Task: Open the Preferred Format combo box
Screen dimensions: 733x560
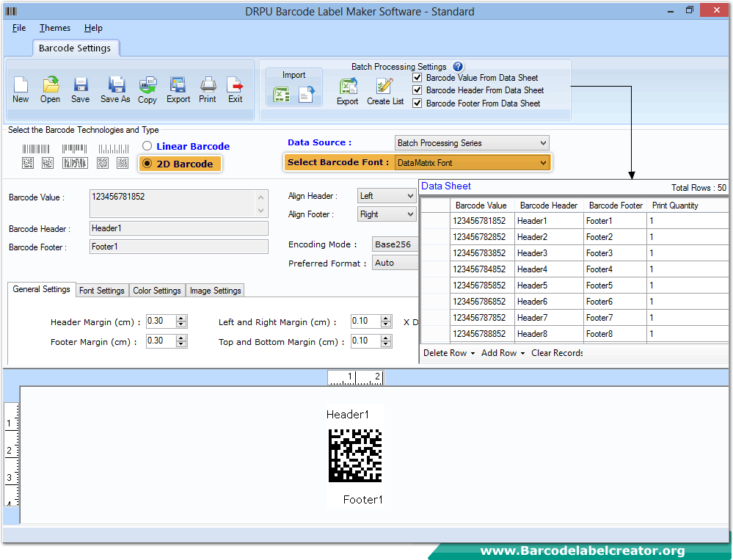Action: pos(395,263)
